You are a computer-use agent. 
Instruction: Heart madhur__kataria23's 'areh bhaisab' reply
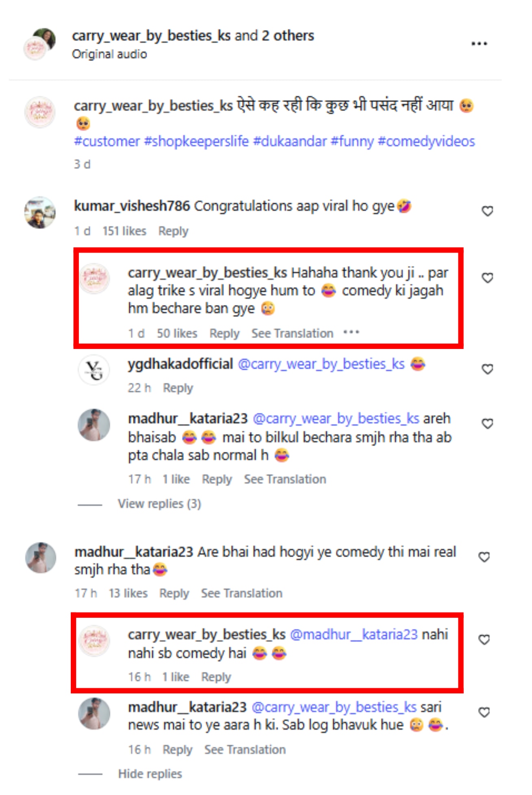coord(487,424)
